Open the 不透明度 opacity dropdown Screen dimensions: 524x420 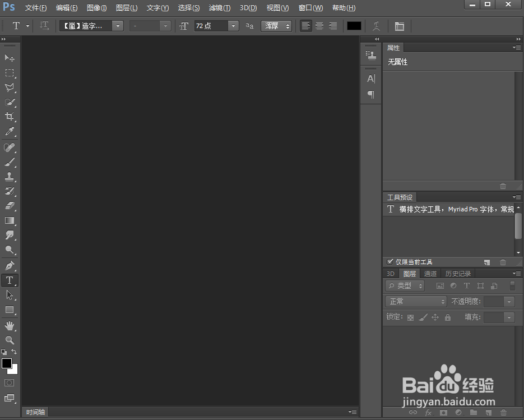click(509, 302)
